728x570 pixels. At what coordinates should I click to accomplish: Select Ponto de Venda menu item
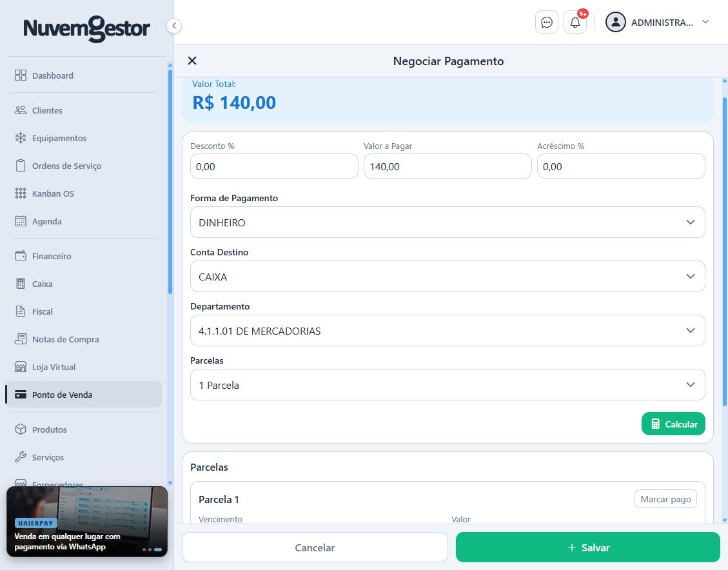(x=84, y=395)
